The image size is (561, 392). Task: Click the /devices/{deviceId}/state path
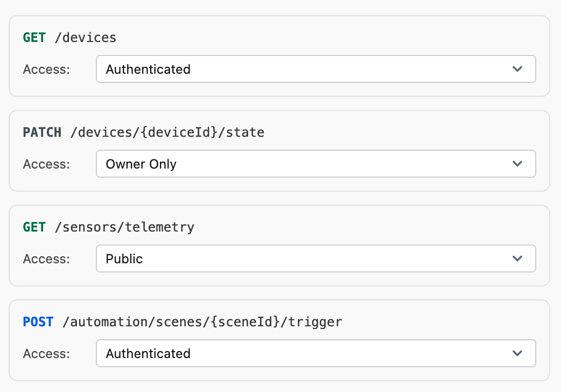click(x=167, y=132)
